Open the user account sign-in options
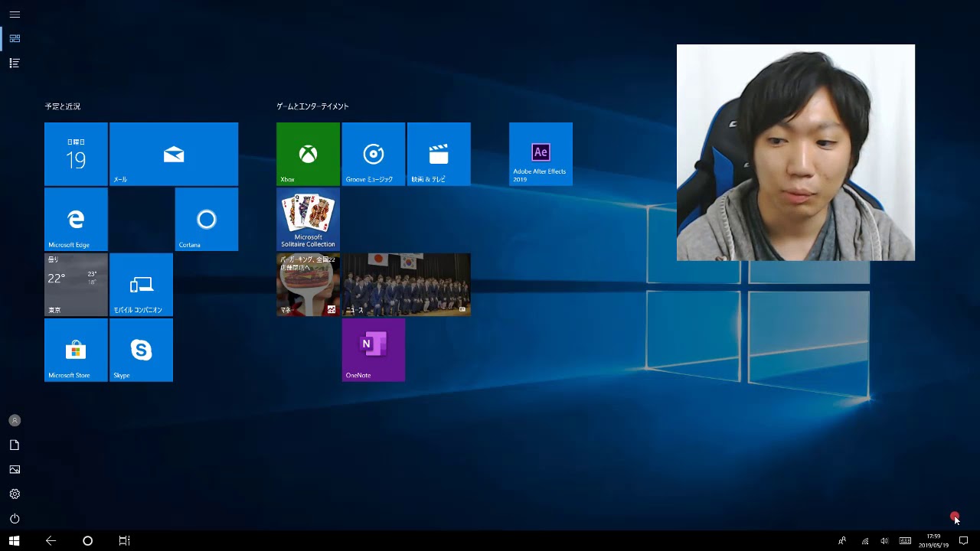 pos(15,420)
